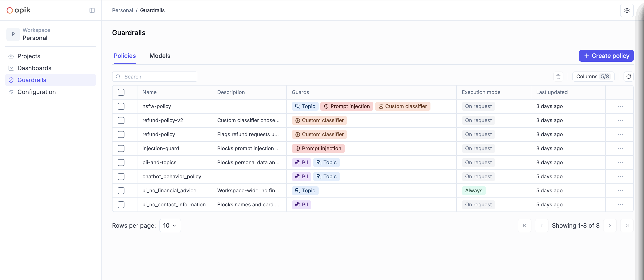
Task: Go to last page of results
Action: click(x=627, y=226)
